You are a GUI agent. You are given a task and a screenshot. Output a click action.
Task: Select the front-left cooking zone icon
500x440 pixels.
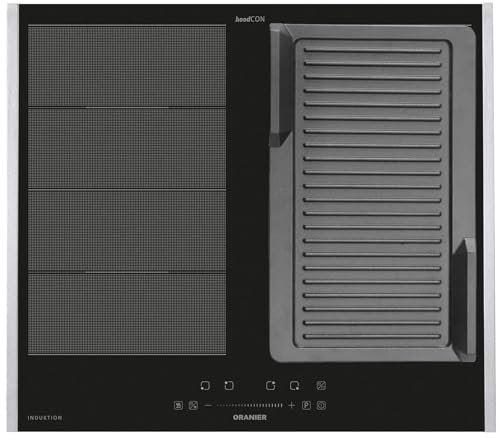[205, 386]
